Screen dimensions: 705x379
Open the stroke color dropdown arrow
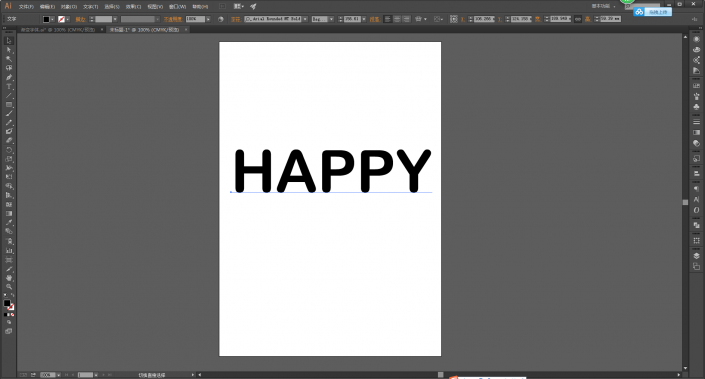click(67, 19)
